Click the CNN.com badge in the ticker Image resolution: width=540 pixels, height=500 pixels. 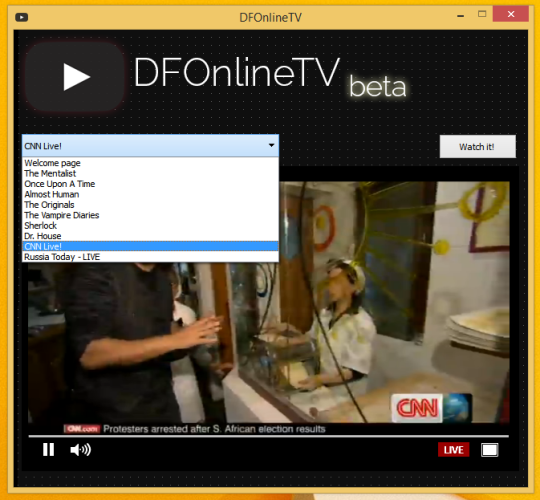coord(82,429)
